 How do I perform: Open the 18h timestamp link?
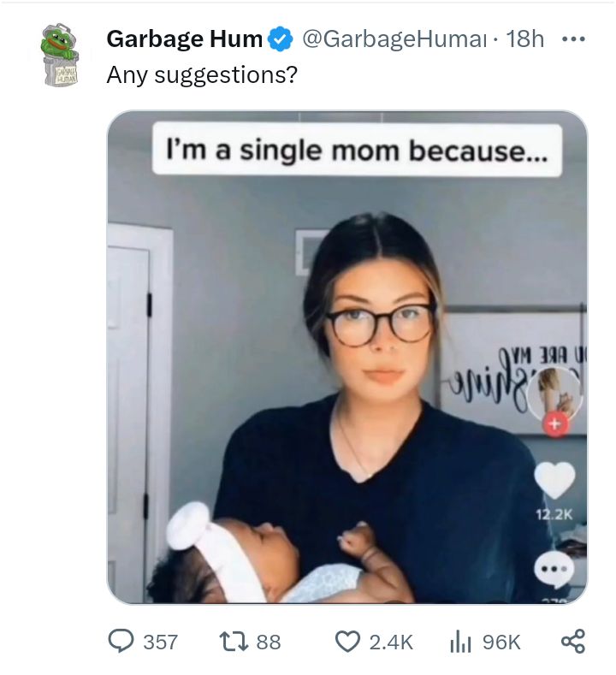525,39
